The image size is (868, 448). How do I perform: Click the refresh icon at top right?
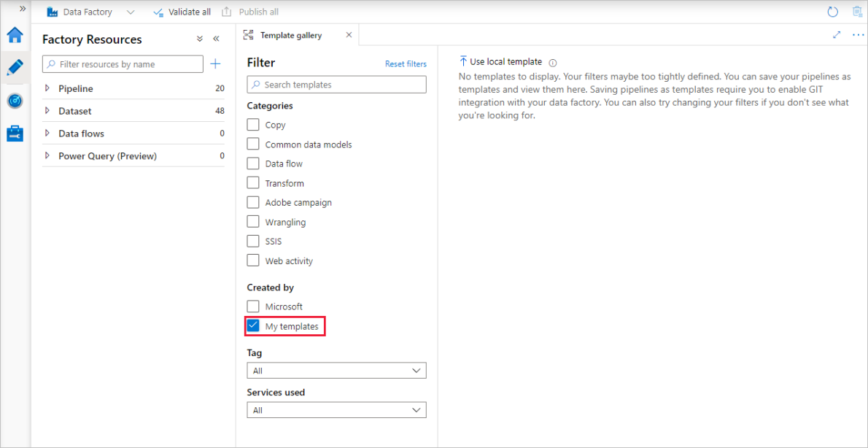pyautogui.click(x=832, y=11)
